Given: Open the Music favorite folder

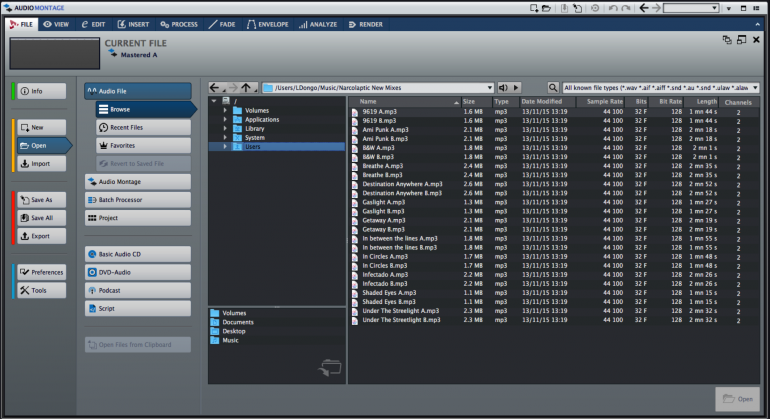Looking at the screenshot, I should (x=230, y=340).
